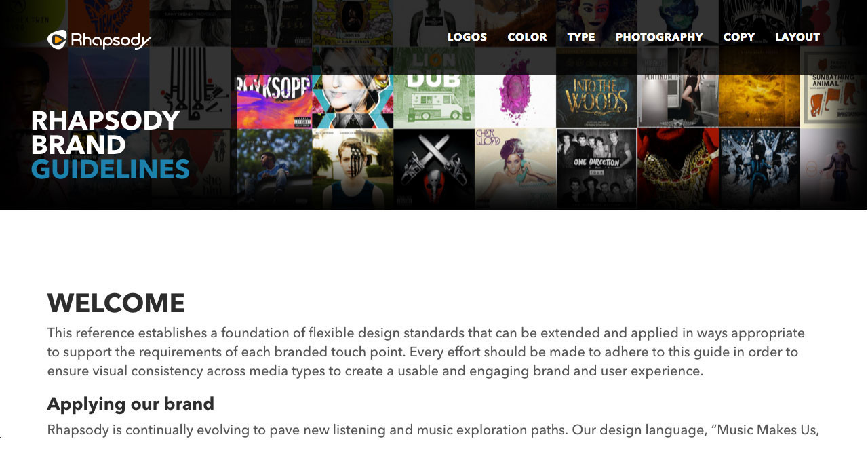Click the WELCOME heading

pyautogui.click(x=115, y=303)
